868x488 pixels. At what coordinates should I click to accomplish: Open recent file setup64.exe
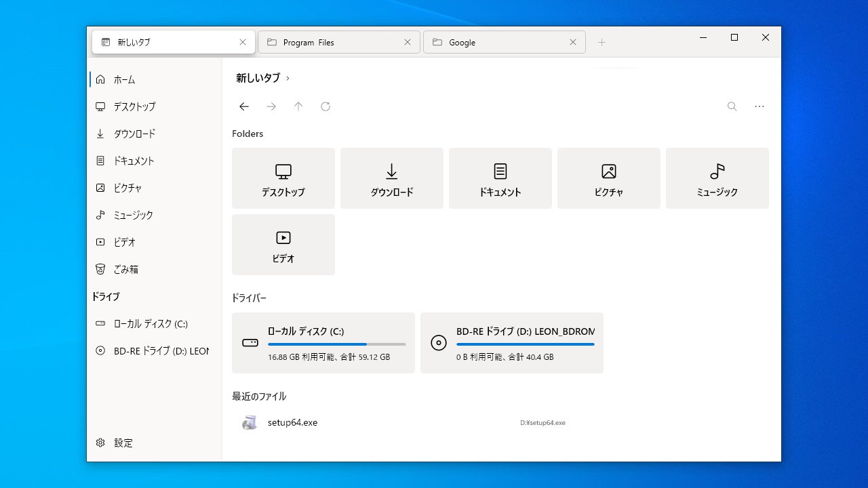click(x=500, y=422)
